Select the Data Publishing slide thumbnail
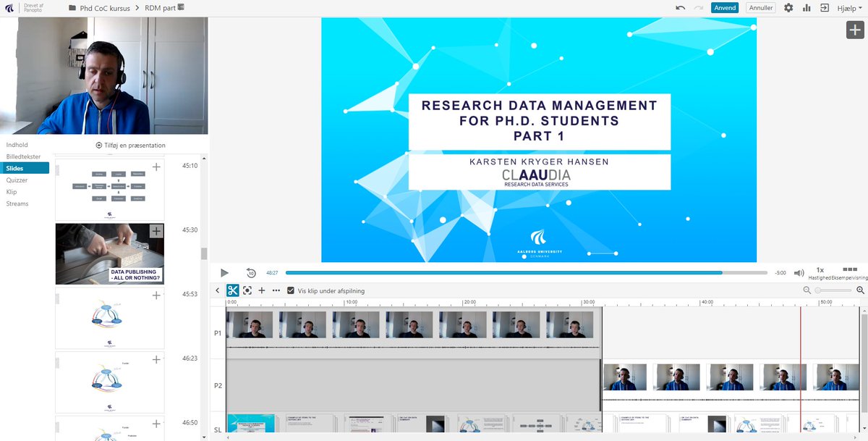Viewport: 868px width, 441px height. click(110, 253)
